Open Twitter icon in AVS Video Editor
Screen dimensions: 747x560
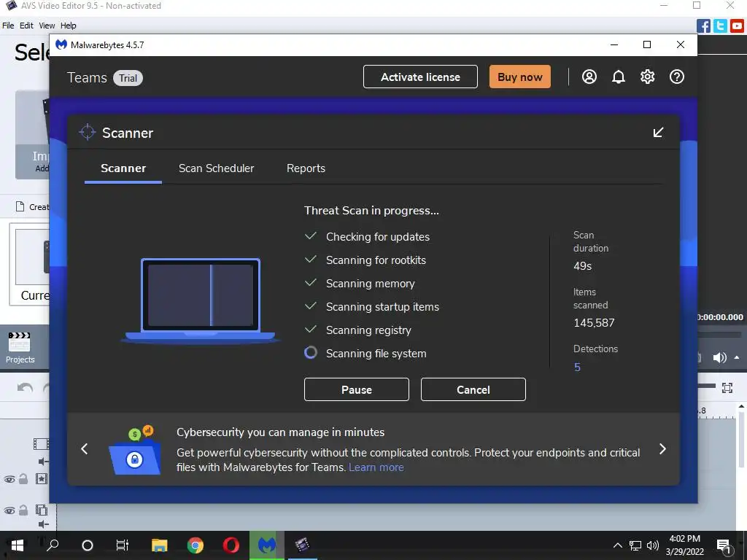[720, 26]
